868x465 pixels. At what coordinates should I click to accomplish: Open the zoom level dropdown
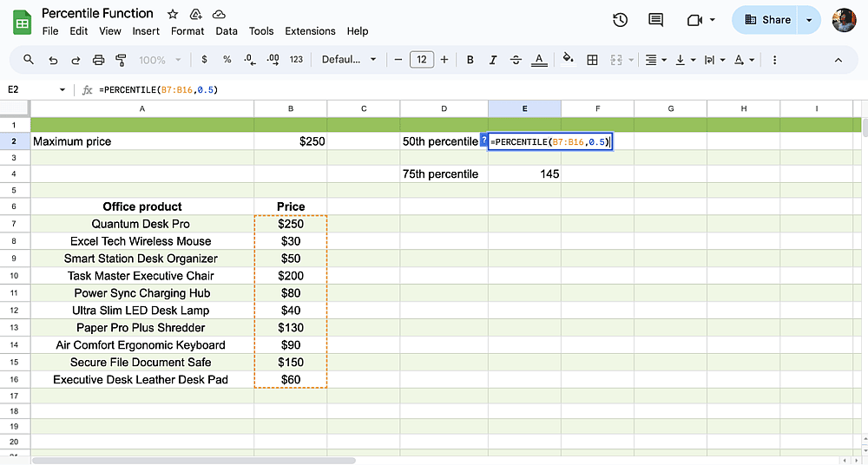pyautogui.click(x=160, y=60)
